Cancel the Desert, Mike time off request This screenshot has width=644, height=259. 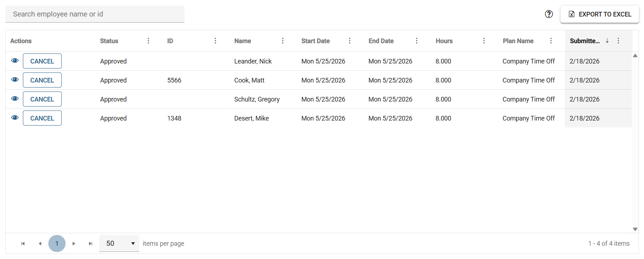point(42,118)
